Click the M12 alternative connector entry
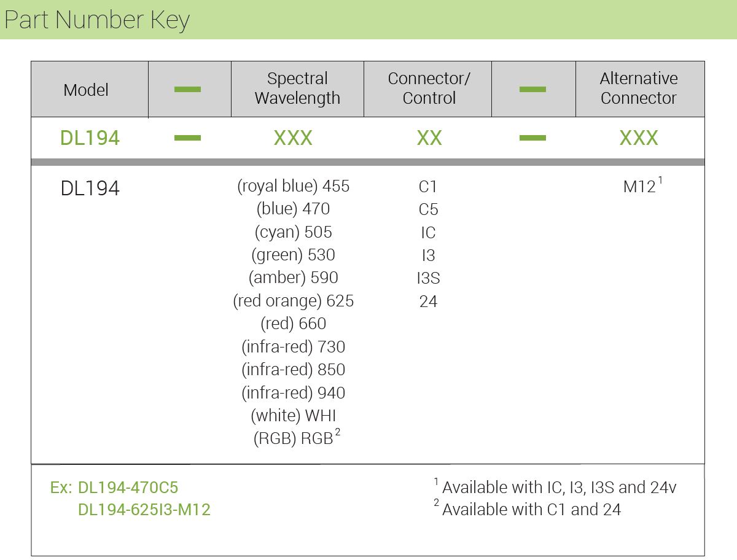737x560 pixels. [x=640, y=187]
